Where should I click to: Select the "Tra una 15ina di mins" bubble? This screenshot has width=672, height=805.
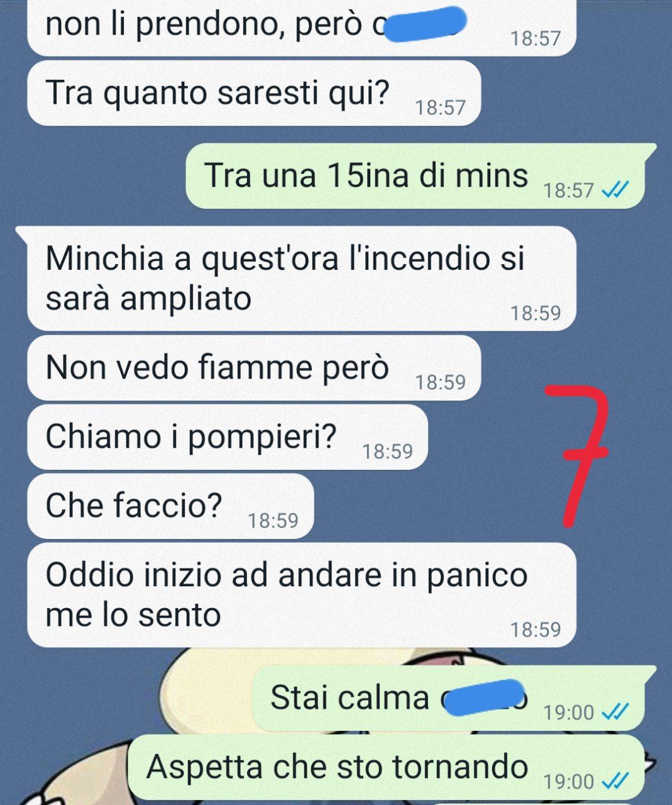click(415, 175)
